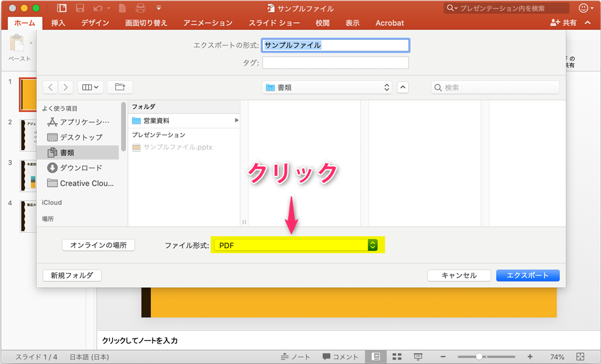The height and width of the screenshot is (364, 601).
Task: Switch to slide sorter view in the status bar
Action: (397, 356)
